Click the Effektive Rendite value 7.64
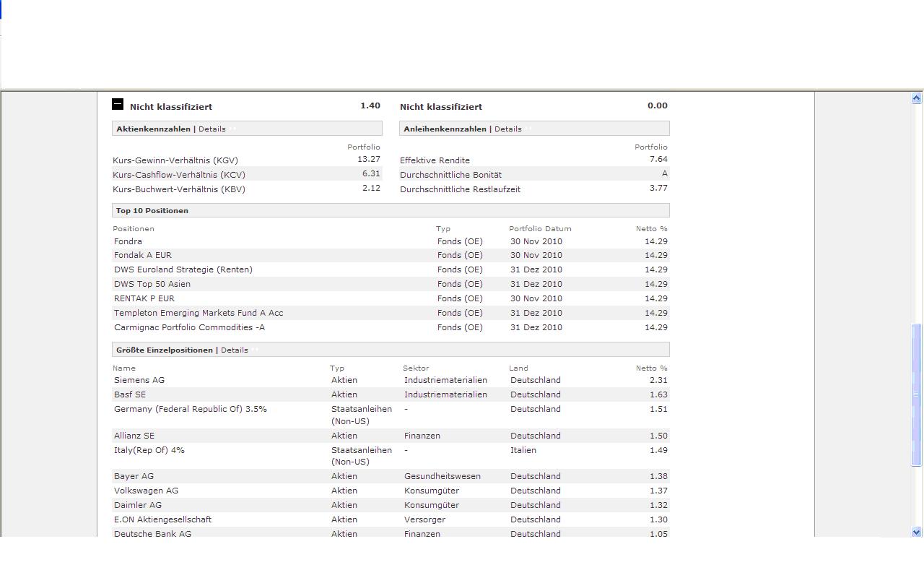 pos(658,159)
